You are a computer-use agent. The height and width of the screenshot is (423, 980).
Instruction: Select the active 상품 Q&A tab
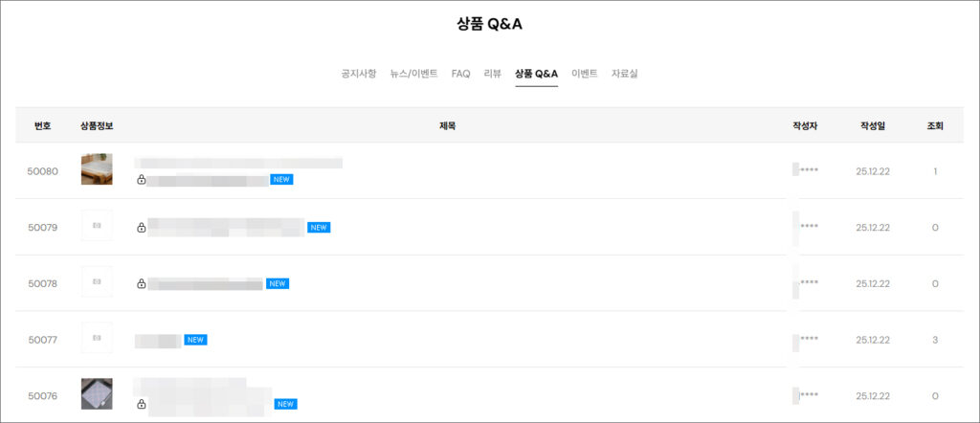click(536, 74)
